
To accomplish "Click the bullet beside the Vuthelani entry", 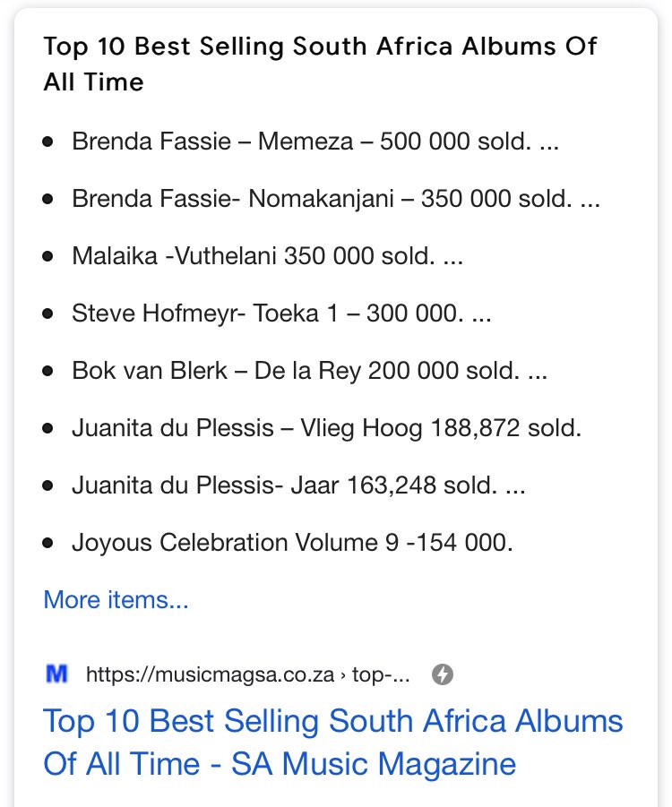I will [48, 256].
